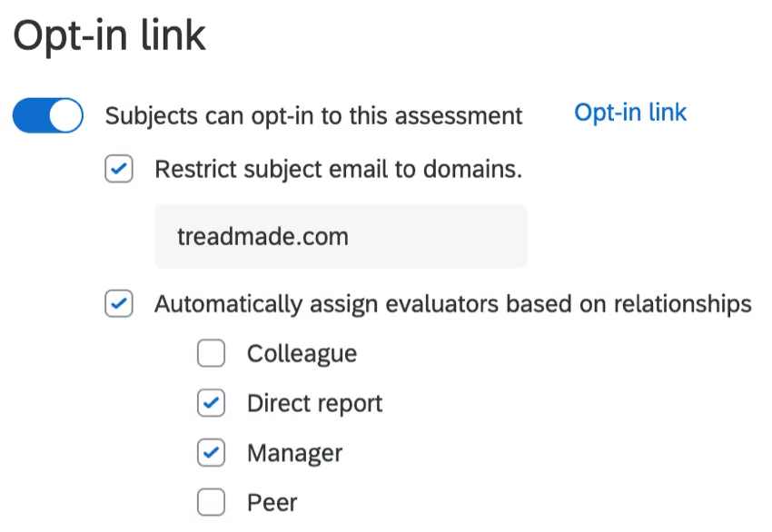Uncheck 'Automatically assign evaluators based on relationships'
Viewport: 772px width, 532px height.
tap(119, 304)
